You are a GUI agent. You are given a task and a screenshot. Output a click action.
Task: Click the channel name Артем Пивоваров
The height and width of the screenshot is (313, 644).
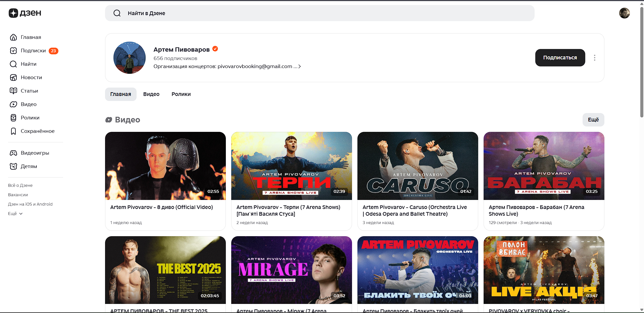(182, 50)
